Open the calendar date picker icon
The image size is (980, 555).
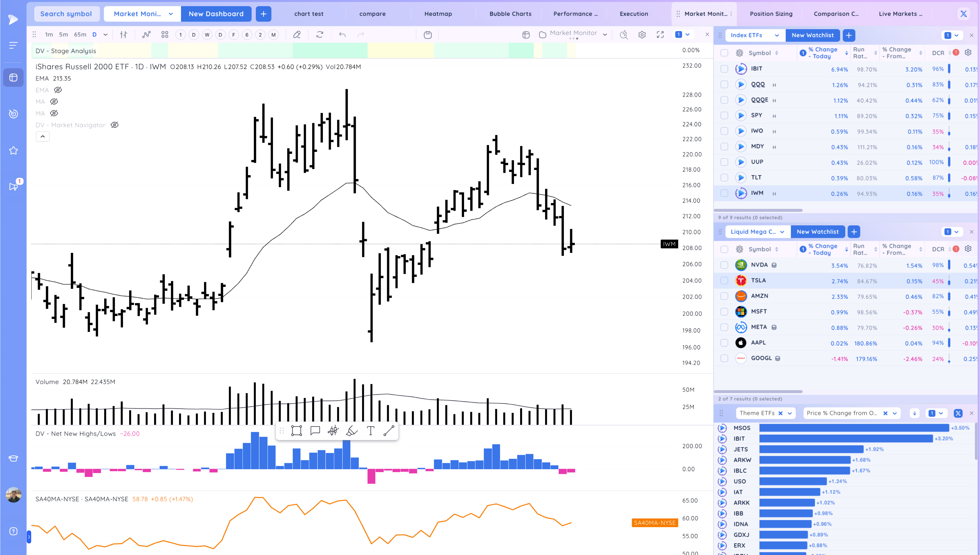coord(428,35)
